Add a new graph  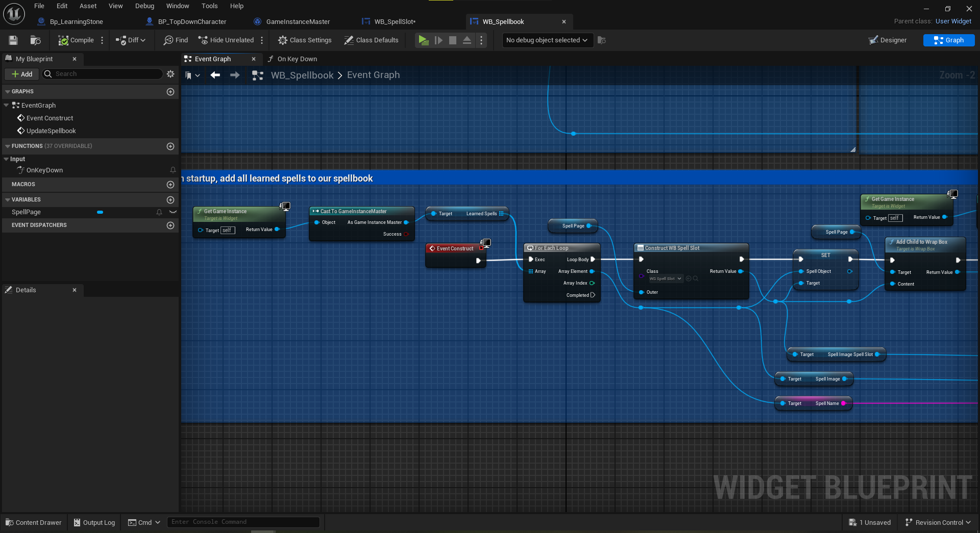point(170,92)
